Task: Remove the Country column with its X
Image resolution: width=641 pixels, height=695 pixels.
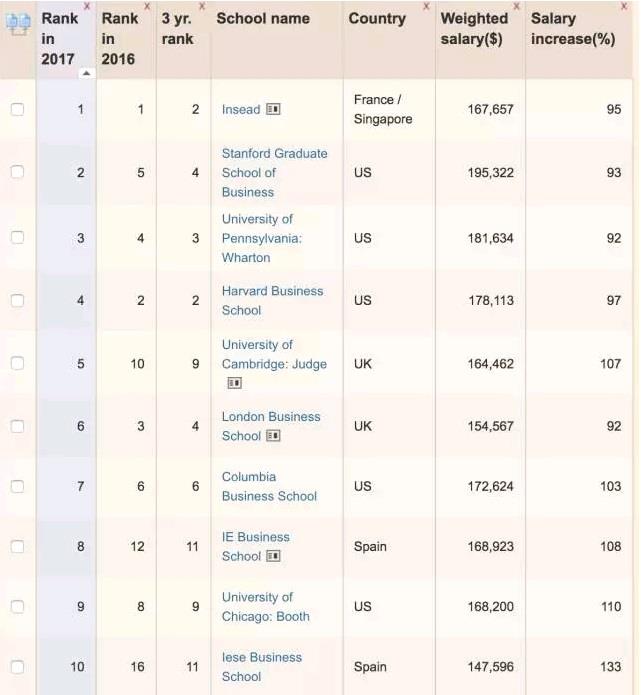Action: 427,7
